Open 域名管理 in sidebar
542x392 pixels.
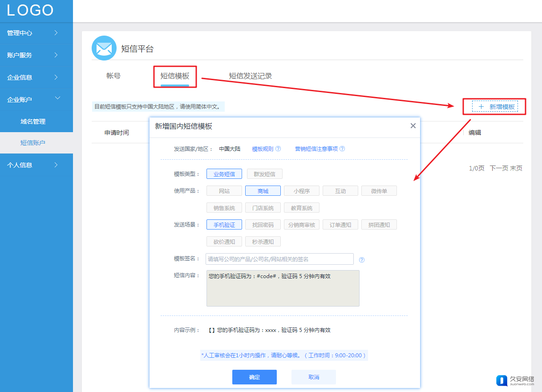pyautogui.click(x=33, y=121)
